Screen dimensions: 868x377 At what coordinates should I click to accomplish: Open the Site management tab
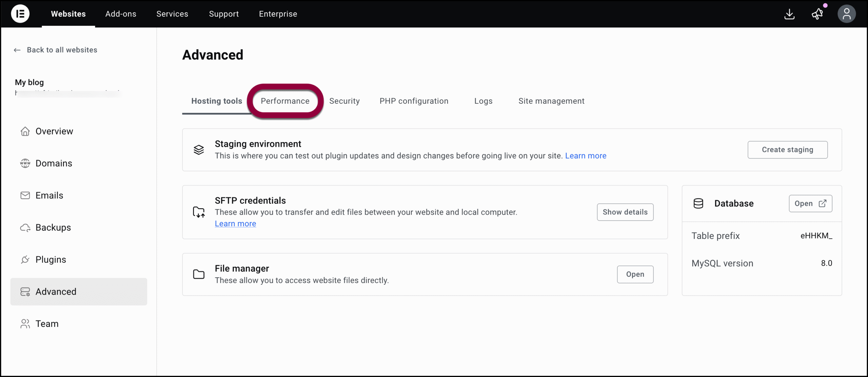click(x=551, y=101)
